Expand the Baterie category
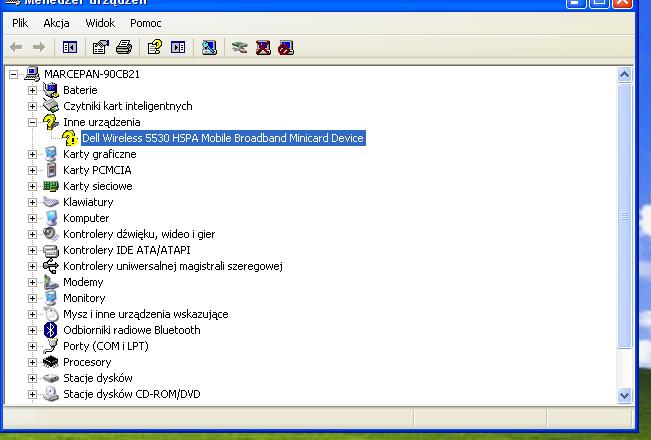This screenshot has width=651, height=440. pyautogui.click(x=32, y=90)
